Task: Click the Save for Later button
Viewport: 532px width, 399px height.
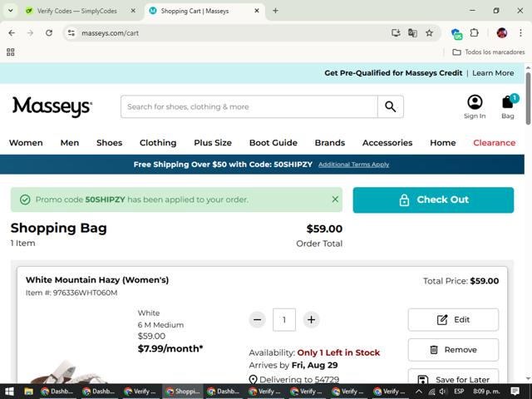Action: click(453, 377)
